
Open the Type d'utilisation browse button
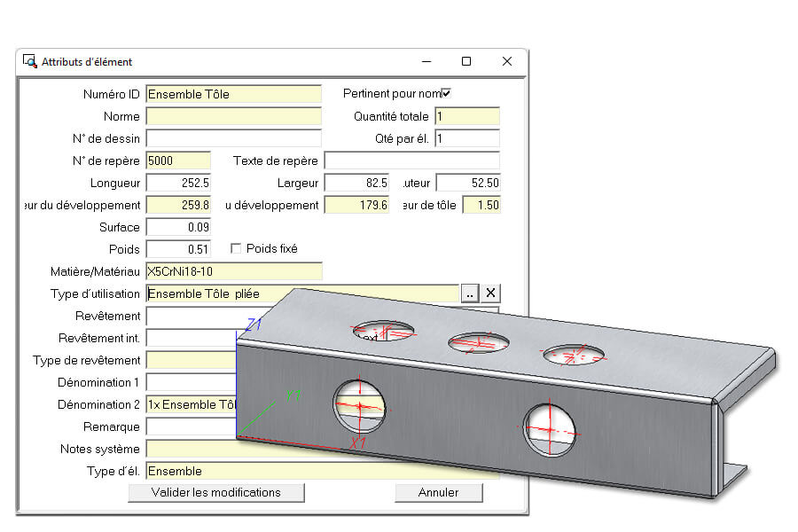[x=470, y=293]
